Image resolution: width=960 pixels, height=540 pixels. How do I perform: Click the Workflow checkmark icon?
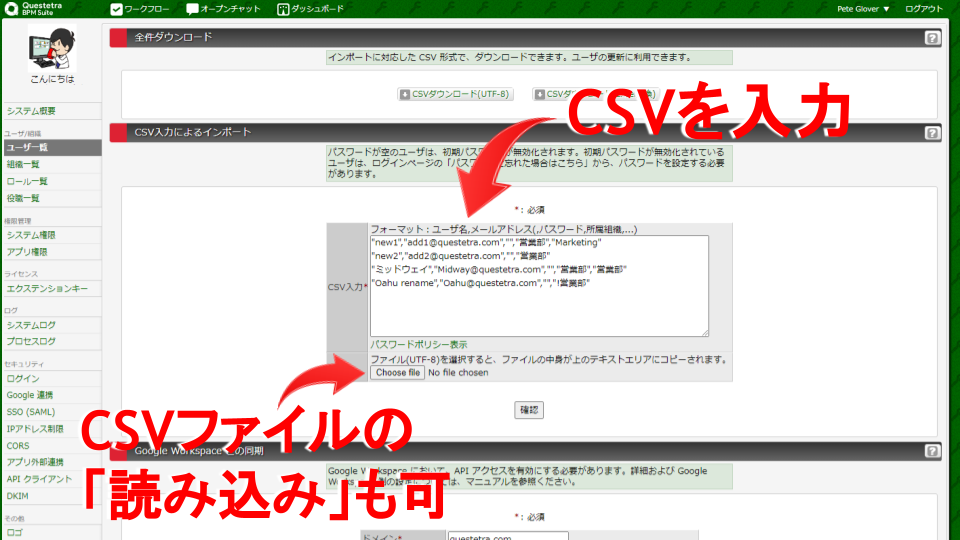coord(116,9)
